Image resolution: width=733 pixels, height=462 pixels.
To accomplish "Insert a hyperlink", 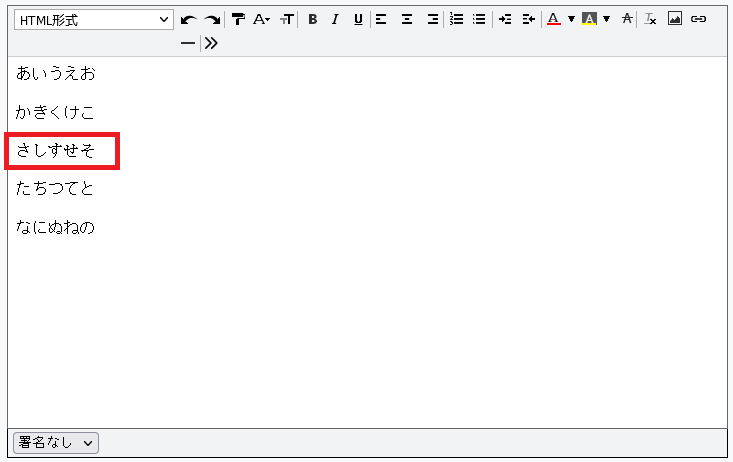I will [x=698, y=19].
